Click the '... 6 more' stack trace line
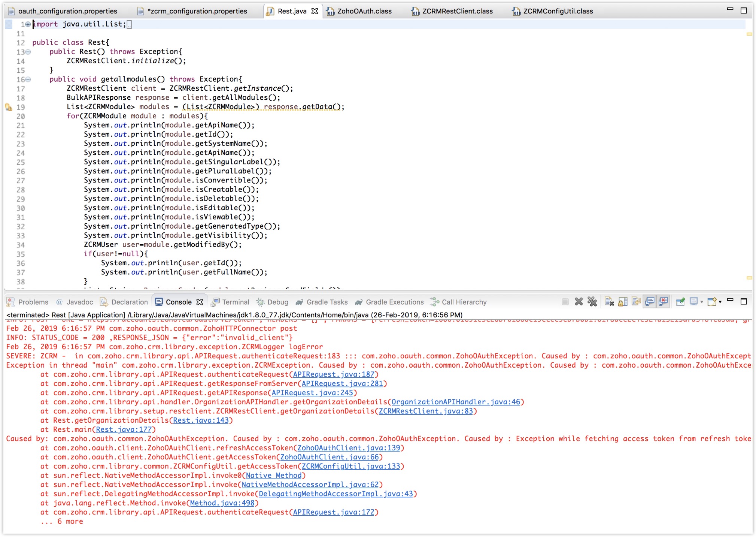756x537 pixels. (x=62, y=521)
